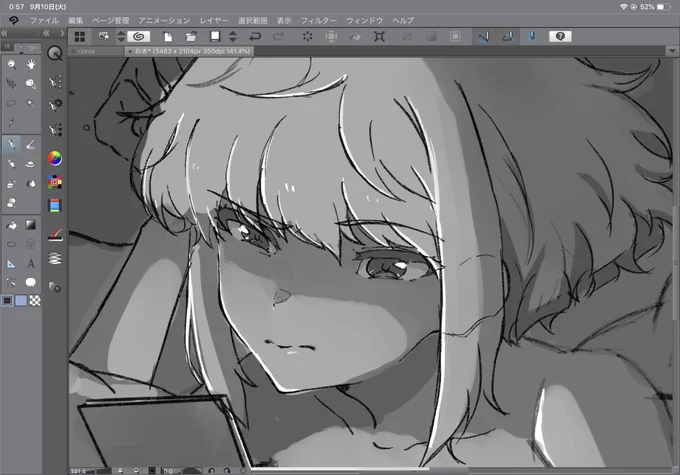This screenshot has width=680, height=475.
Task: Open the ファイル menu
Action: 44,20
